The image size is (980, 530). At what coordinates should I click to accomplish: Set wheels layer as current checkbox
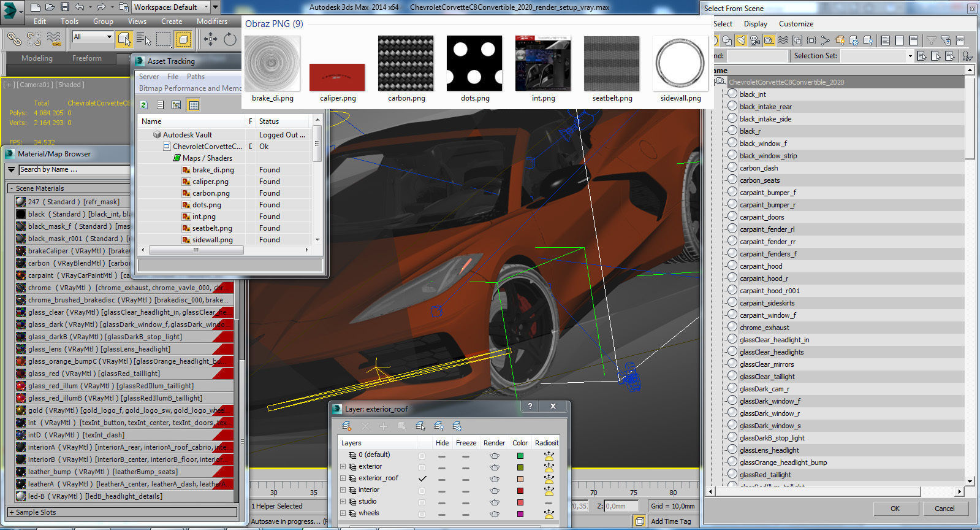422,514
